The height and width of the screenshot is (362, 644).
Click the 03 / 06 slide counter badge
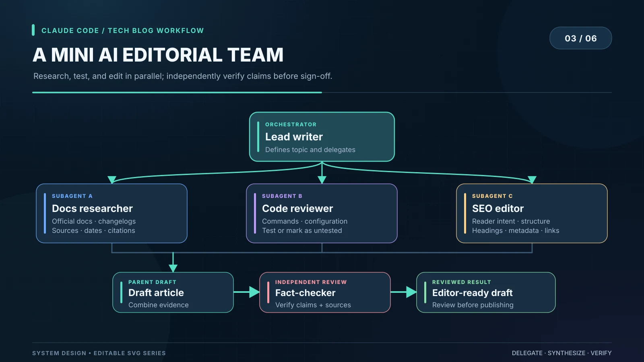[580, 38]
